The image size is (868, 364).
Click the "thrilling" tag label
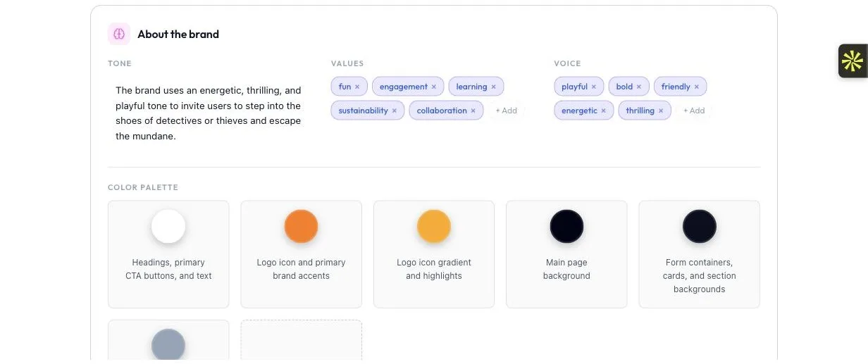click(x=640, y=111)
